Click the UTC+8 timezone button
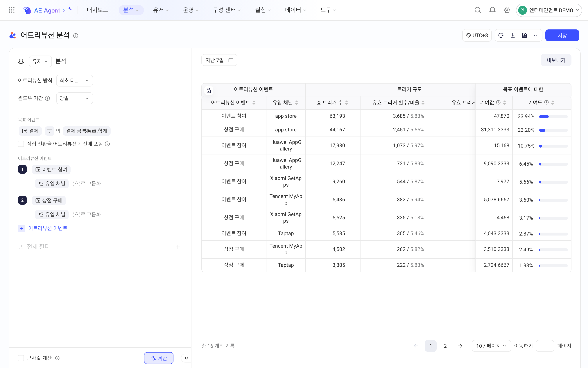The image size is (588, 368). click(x=477, y=36)
